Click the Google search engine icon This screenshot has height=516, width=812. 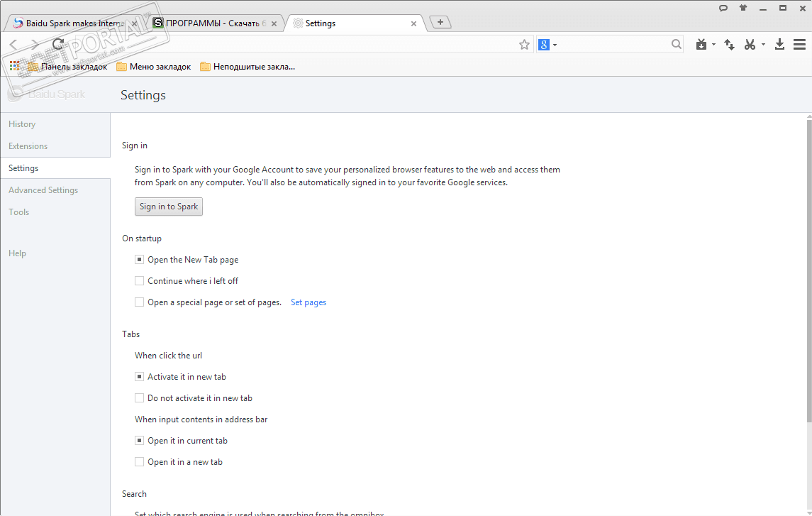[x=544, y=45]
